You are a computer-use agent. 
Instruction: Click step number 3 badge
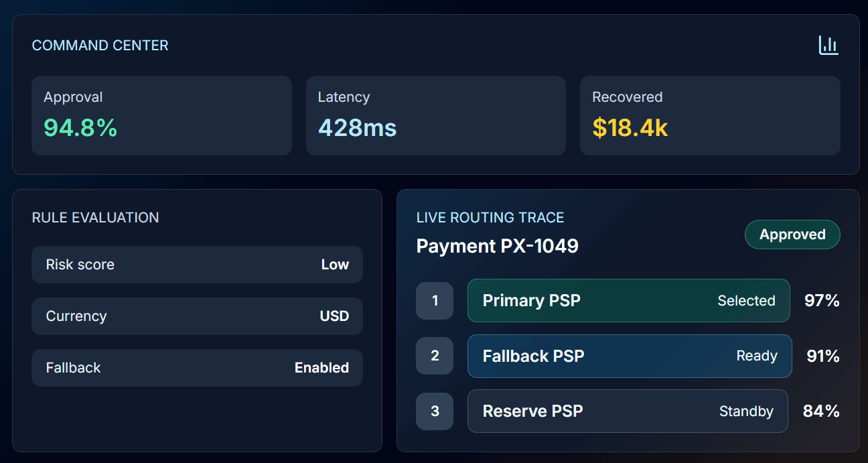[x=435, y=411]
